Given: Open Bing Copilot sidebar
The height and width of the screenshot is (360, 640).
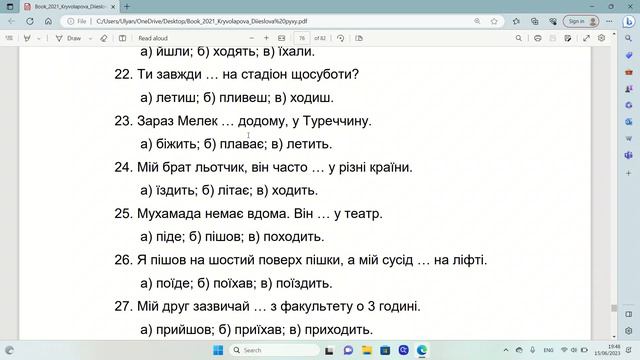Looking at the screenshot, I should click(629, 22).
